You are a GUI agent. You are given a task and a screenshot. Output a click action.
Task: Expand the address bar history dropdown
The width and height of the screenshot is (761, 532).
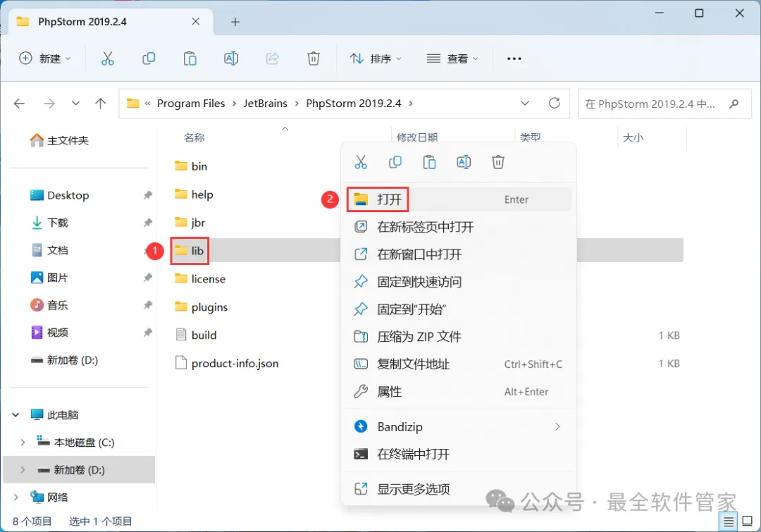[525, 104]
